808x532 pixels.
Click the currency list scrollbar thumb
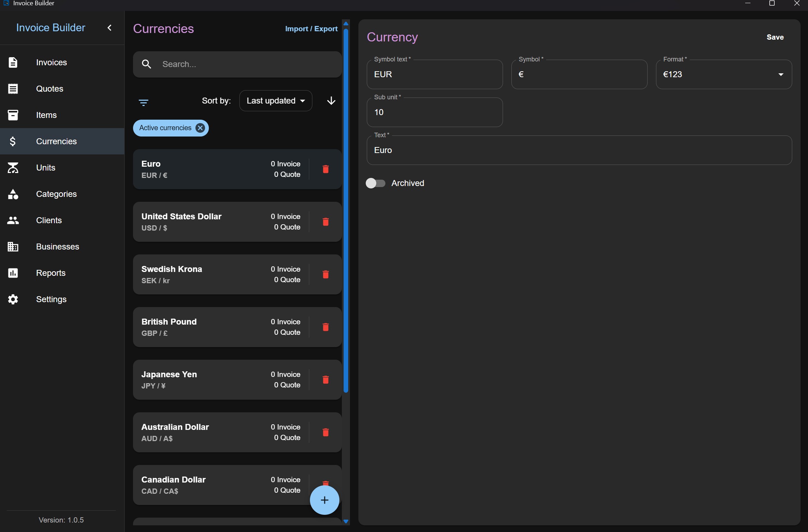[x=346, y=211]
